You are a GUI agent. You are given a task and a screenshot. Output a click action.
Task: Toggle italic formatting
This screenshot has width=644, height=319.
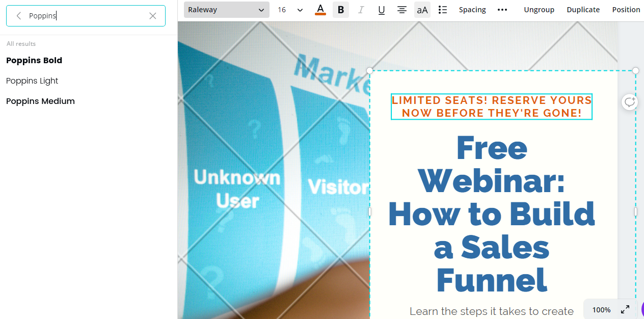[x=361, y=10]
